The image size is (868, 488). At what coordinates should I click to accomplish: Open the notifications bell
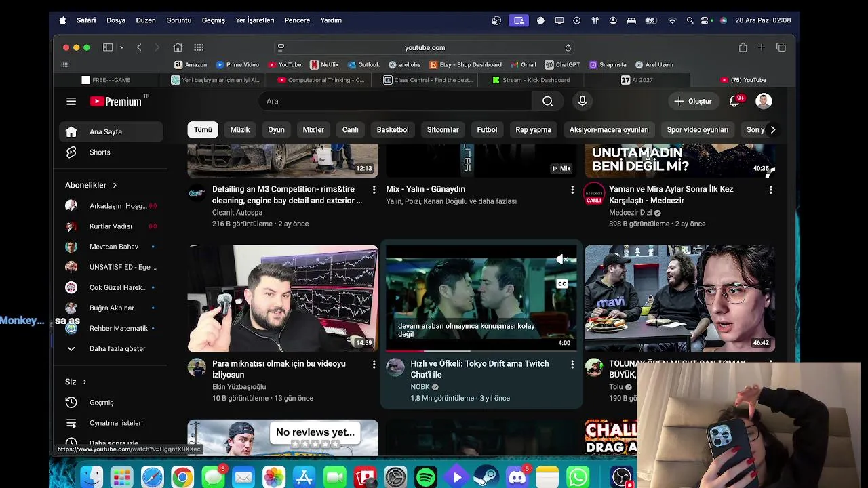[x=734, y=102]
